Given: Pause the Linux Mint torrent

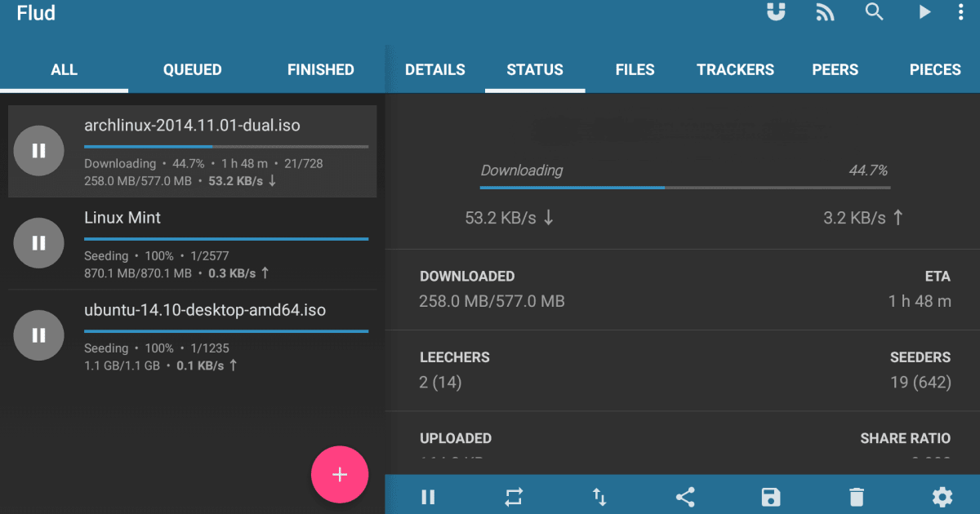Looking at the screenshot, I should (x=38, y=242).
